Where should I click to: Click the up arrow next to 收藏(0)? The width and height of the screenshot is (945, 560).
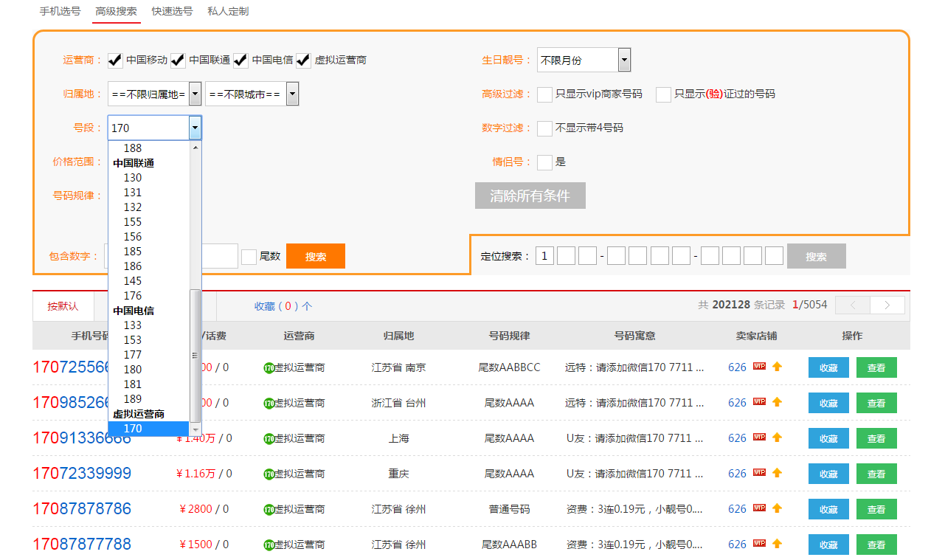(x=307, y=305)
